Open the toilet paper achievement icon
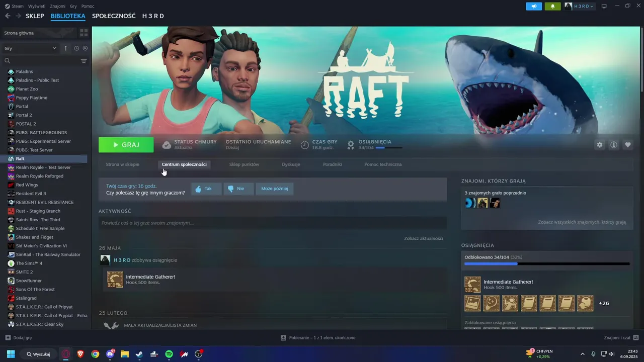The height and width of the screenshot is (362, 644). pyautogui.click(x=585, y=303)
